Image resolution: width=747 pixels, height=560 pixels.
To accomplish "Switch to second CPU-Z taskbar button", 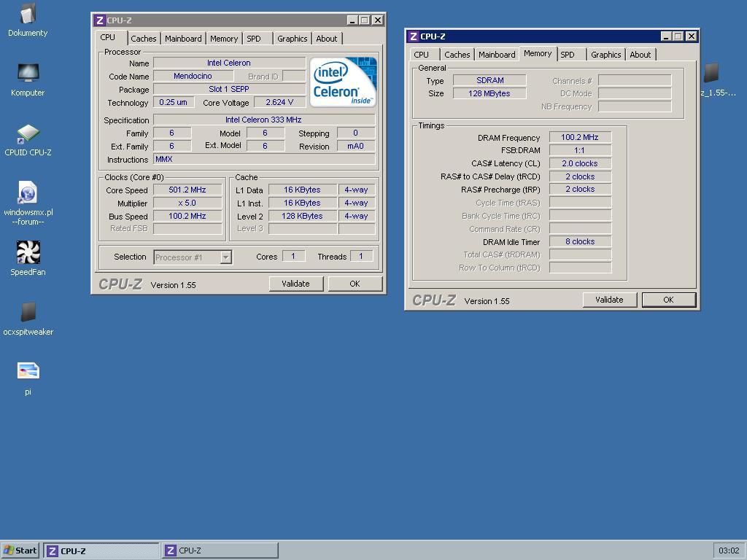I will coord(220,551).
